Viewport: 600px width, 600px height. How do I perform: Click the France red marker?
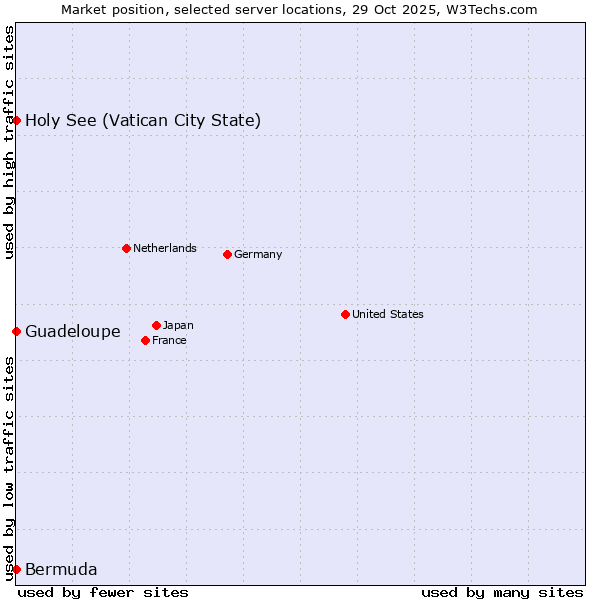pyautogui.click(x=145, y=340)
